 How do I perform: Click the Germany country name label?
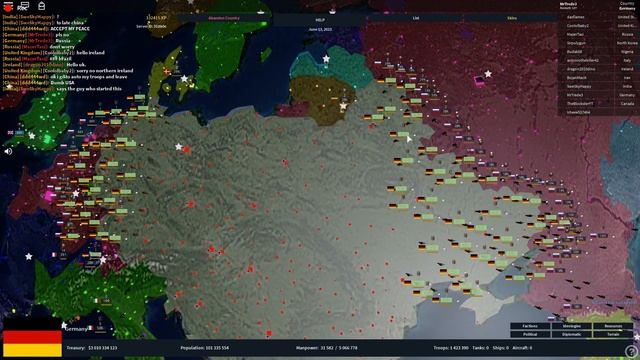tap(76, 329)
